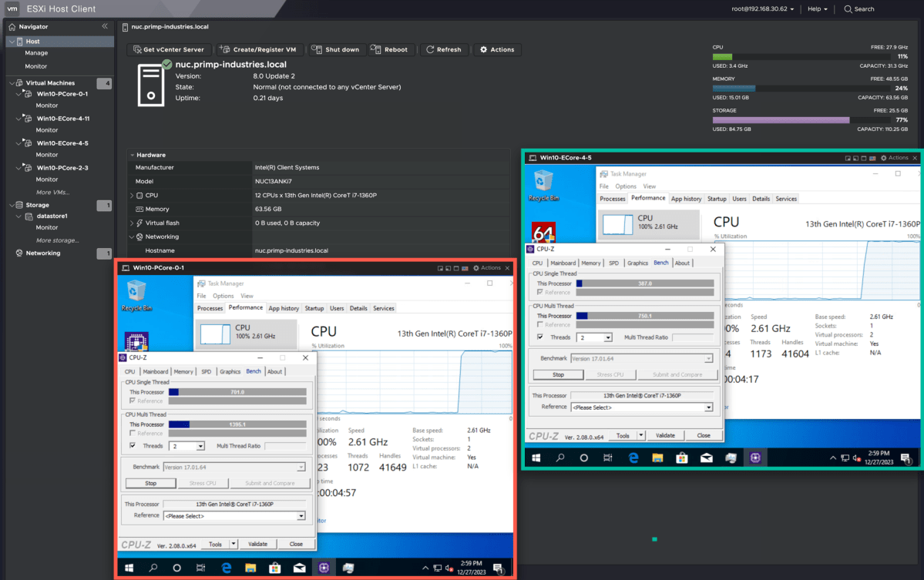Expand the Virtual flash hardware row
Viewport: 924px width, 580px height.
(132, 223)
